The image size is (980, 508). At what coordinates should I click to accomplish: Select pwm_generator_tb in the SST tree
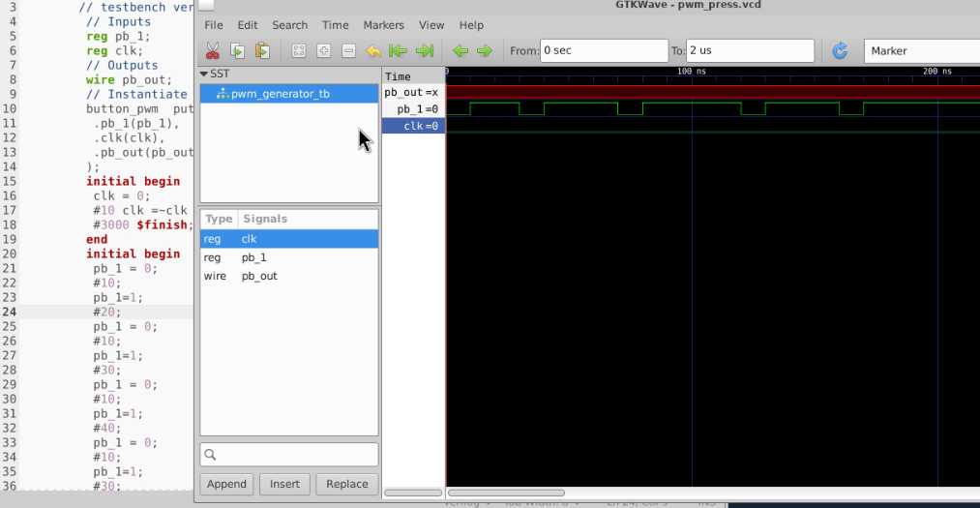tap(280, 94)
